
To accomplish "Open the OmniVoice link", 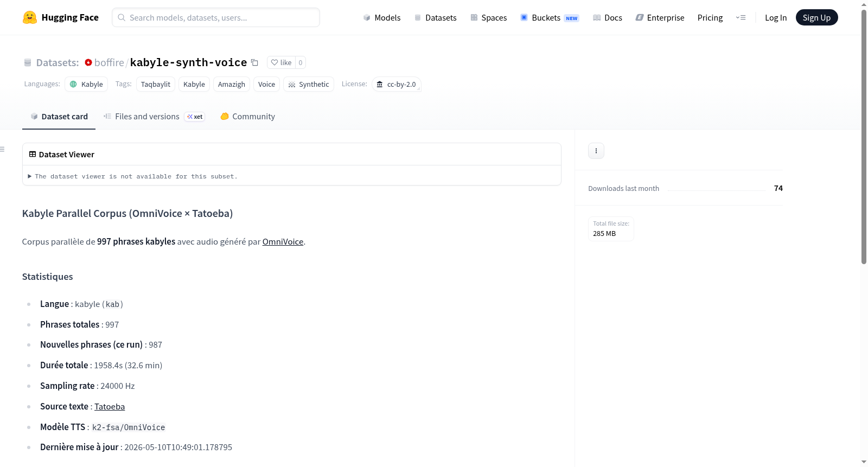I will click(283, 242).
